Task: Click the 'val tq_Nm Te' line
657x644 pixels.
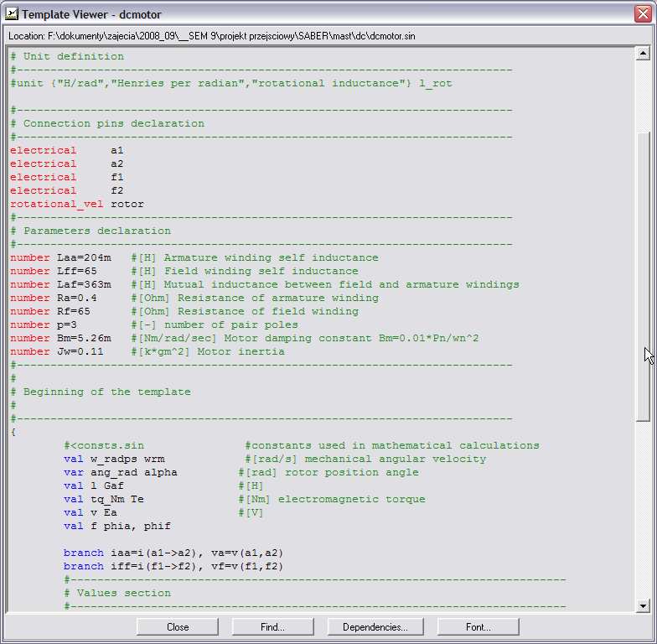Action: (104, 499)
